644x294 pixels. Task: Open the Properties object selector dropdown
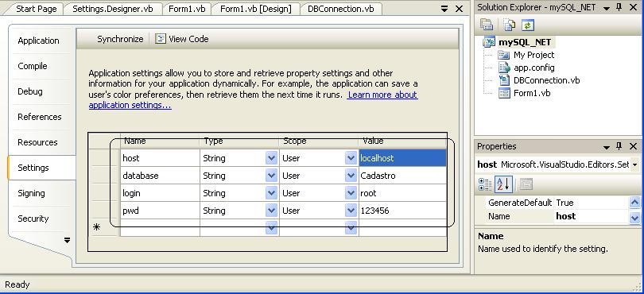[635, 164]
